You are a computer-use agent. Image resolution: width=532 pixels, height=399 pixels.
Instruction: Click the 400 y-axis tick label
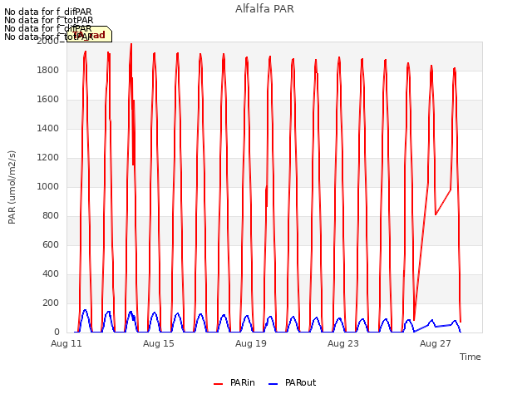point(51,273)
